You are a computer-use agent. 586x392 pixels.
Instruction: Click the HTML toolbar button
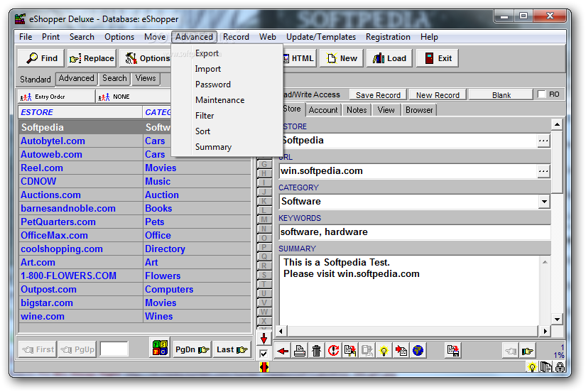point(299,58)
